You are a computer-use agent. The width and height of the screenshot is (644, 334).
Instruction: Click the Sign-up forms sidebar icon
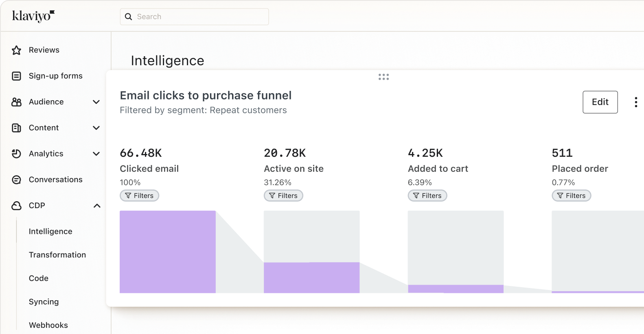(16, 76)
